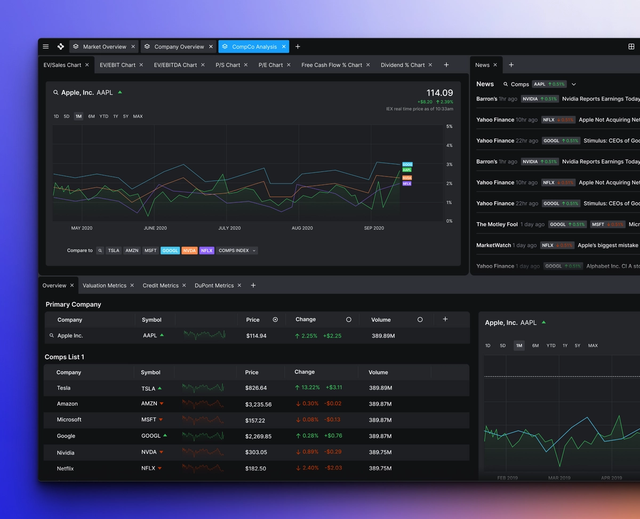Click the Apple Inc. sparkline in Primary Company
Screen dimensions: 640x519
coord(204,335)
